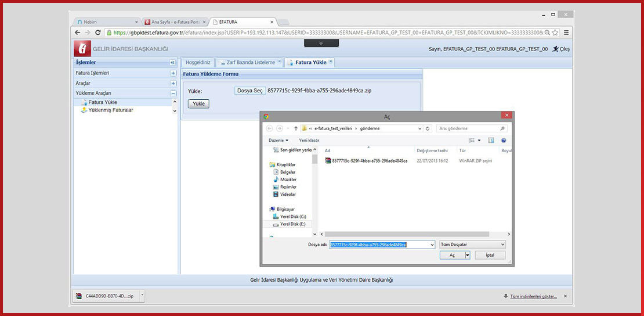
Task: Open the Chrome hamburger menu
Action: (566, 33)
